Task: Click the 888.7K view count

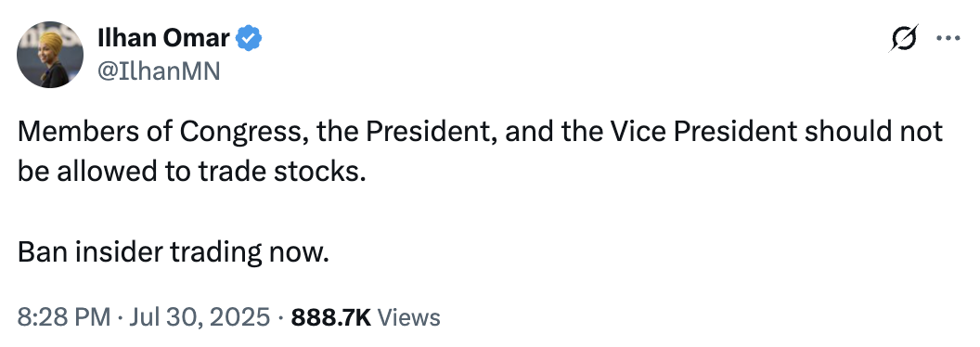Action: click(x=331, y=317)
